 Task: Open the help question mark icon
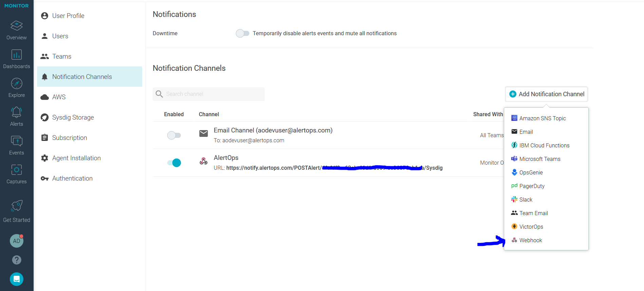click(16, 260)
